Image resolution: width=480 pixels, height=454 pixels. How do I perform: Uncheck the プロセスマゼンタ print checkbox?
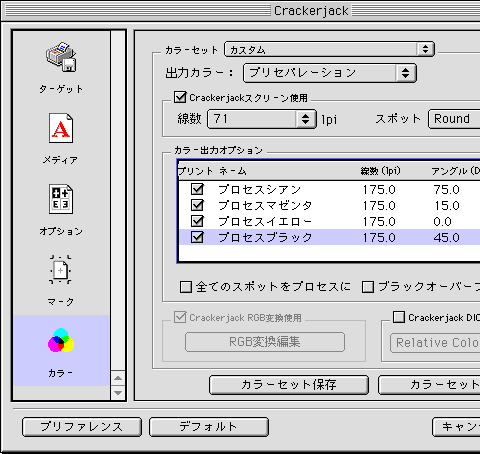coord(197,205)
